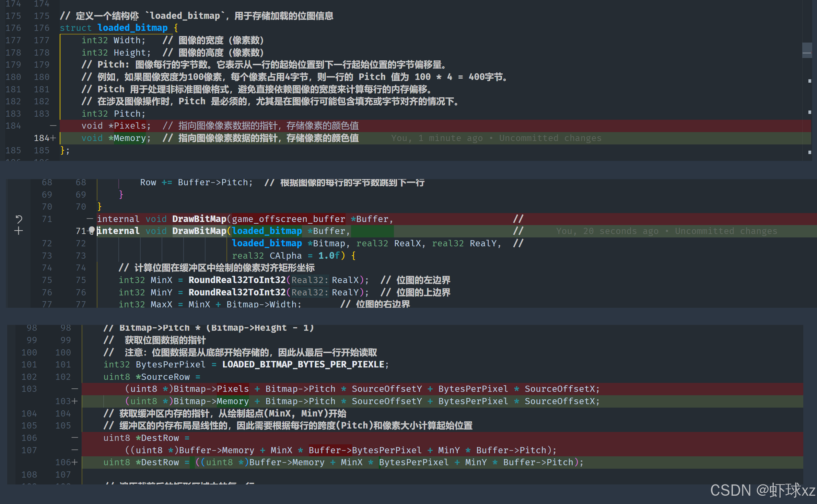The width and height of the screenshot is (817, 504).
Task: Click game_offscreen_buffer in removed DrawBitMap signature
Action: point(289,219)
